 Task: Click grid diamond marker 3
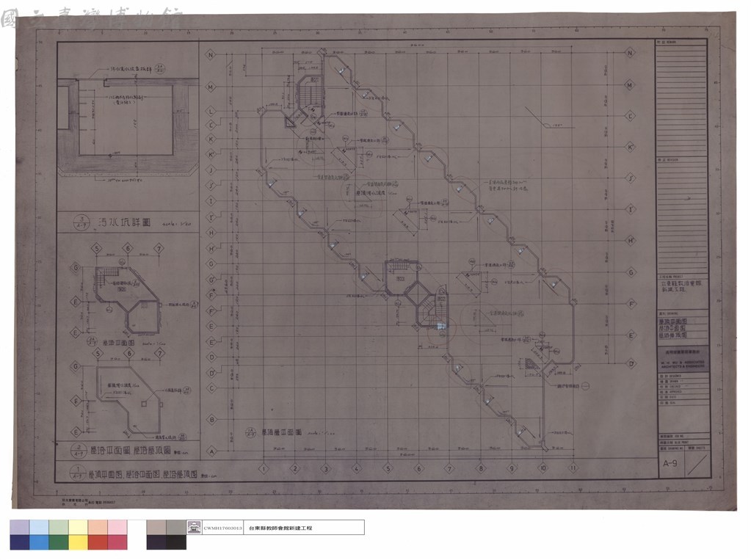(x=326, y=468)
